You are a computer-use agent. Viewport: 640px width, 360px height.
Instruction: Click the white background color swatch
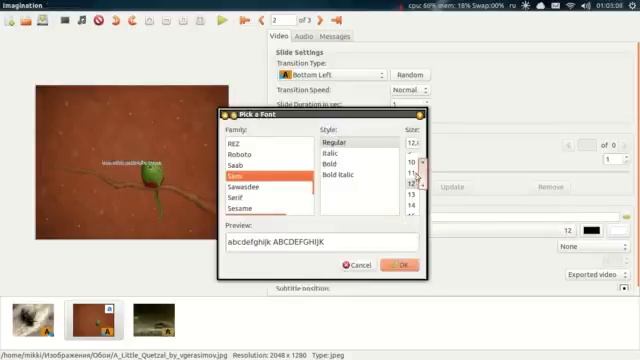pyautogui.click(x=618, y=231)
